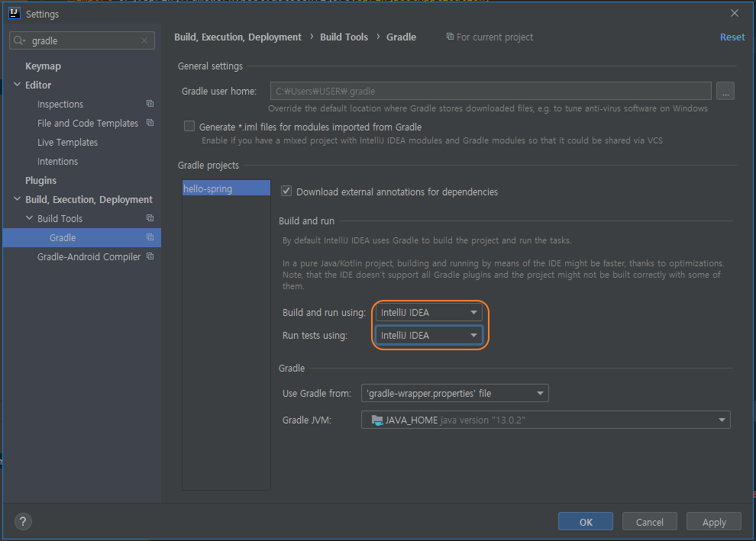Click the Build, Execution, Deployment breadcrumb
756x541 pixels.
coord(237,37)
